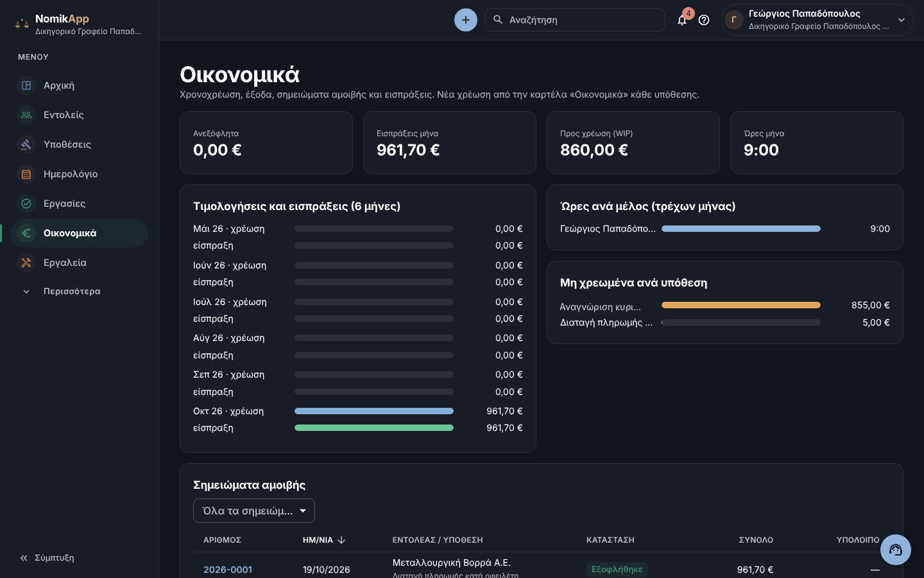
Task: Click the blue plus create button
Action: click(466, 20)
